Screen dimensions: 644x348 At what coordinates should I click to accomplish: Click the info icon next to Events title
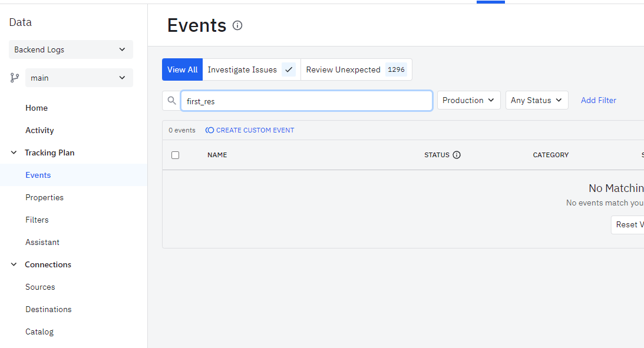[x=237, y=25]
